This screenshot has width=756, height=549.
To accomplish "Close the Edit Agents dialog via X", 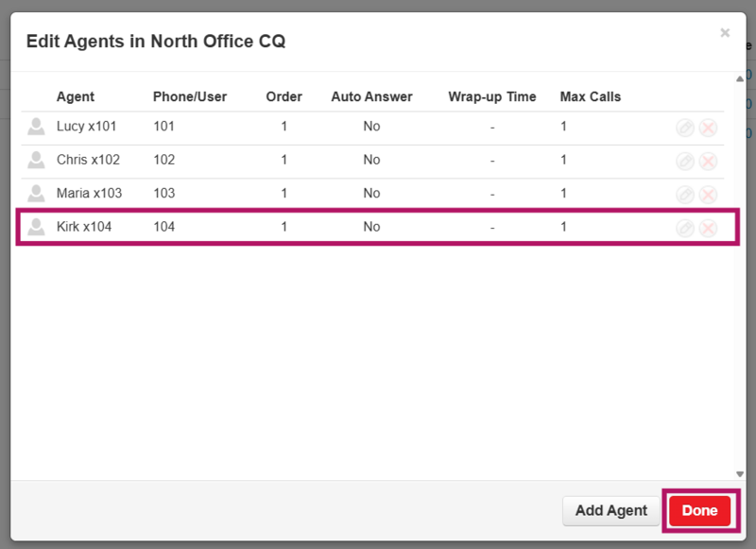I will click(x=725, y=33).
